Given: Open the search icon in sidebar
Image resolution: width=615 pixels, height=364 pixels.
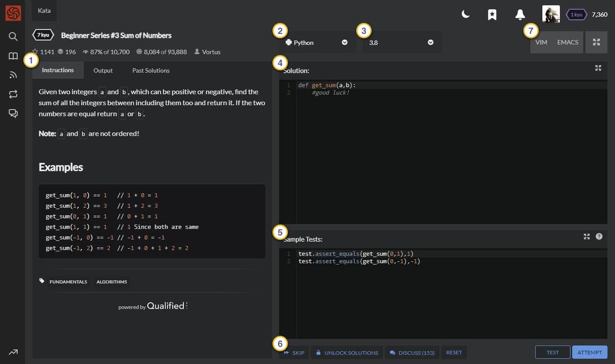Looking at the screenshot, I should [13, 36].
